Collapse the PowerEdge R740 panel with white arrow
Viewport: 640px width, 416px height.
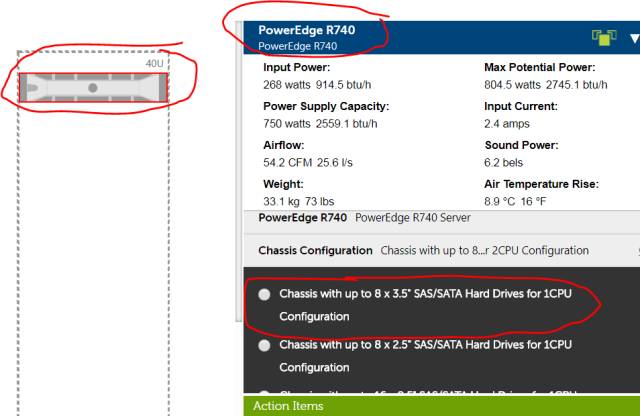point(635,38)
